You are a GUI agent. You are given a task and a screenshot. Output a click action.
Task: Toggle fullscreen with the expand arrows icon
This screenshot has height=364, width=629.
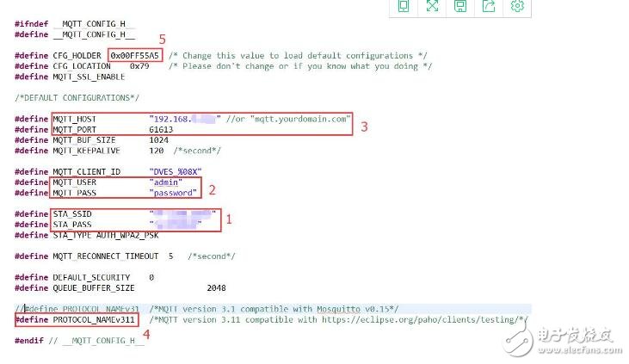(x=432, y=7)
